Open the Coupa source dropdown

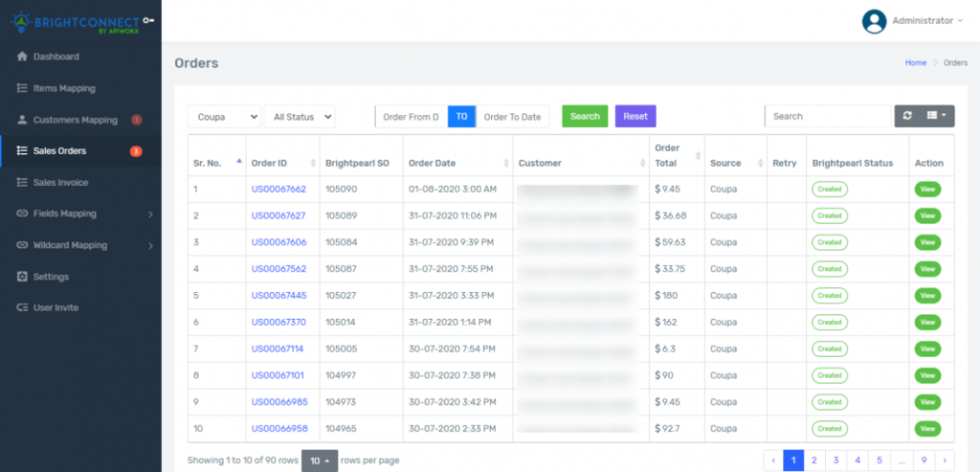tap(224, 116)
